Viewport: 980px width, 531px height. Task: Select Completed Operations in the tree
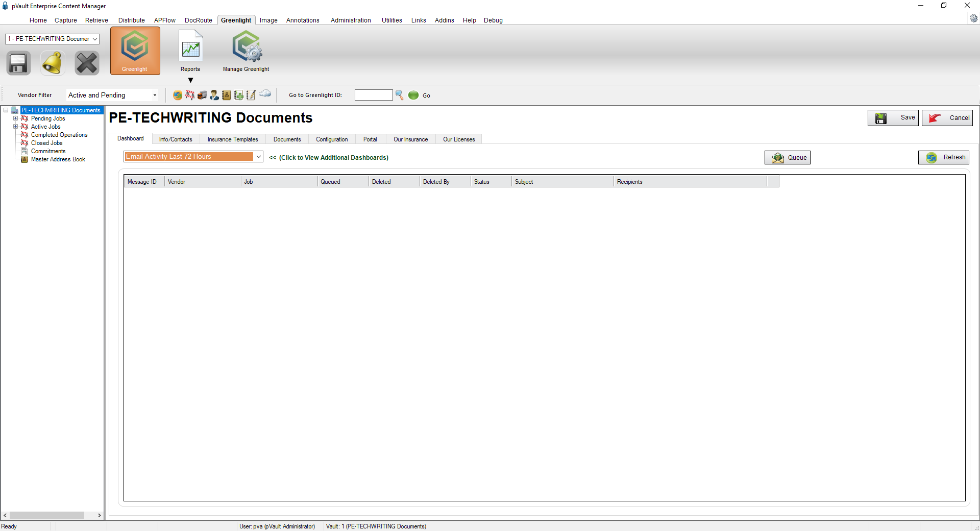[59, 135]
